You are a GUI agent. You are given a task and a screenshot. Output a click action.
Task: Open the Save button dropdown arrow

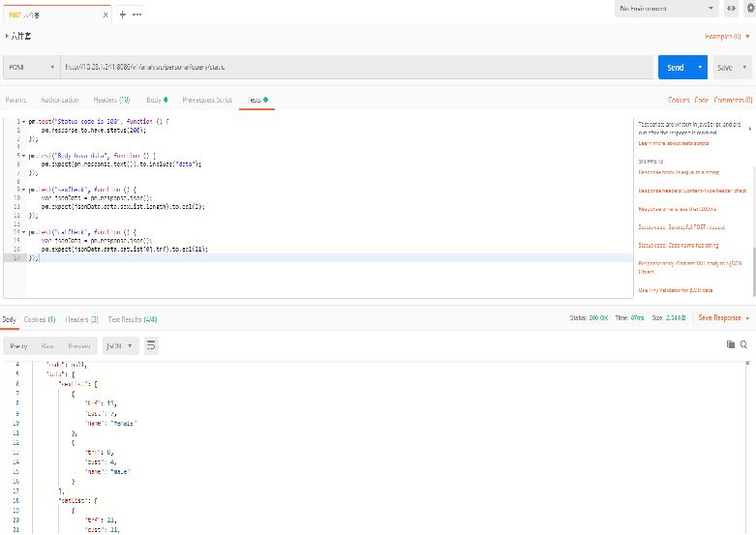pyautogui.click(x=744, y=68)
